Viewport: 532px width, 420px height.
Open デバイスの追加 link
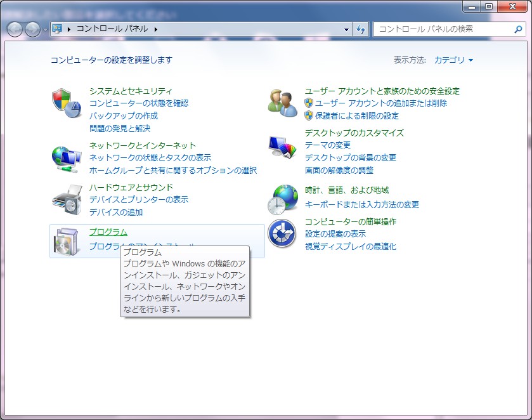pos(116,212)
